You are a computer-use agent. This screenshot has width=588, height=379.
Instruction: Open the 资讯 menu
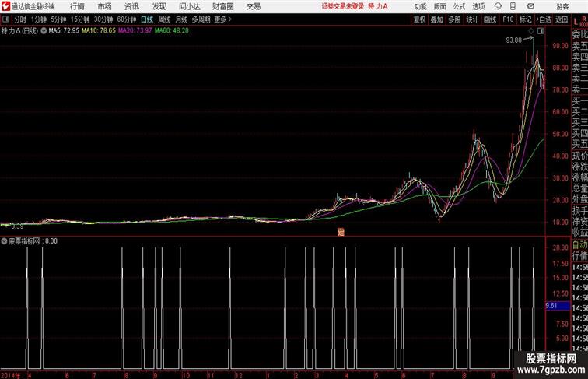coord(131,6)
